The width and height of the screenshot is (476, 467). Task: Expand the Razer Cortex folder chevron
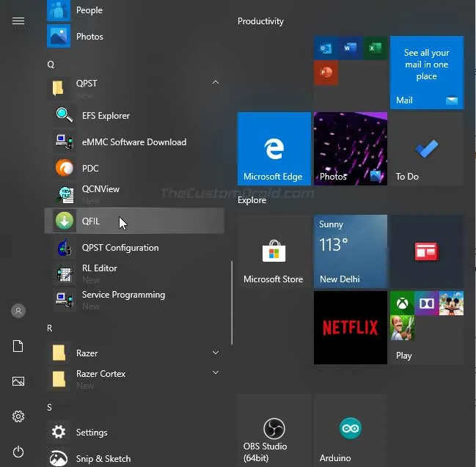[216, 372]
